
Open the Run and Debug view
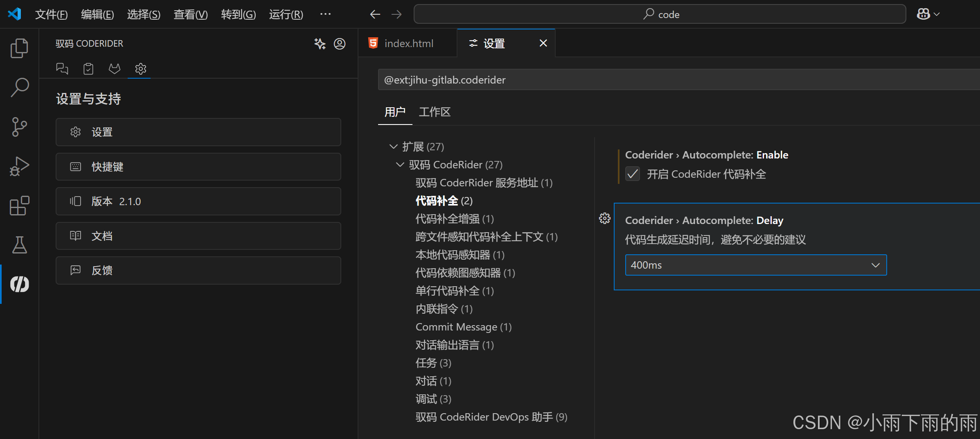point(19,166)
